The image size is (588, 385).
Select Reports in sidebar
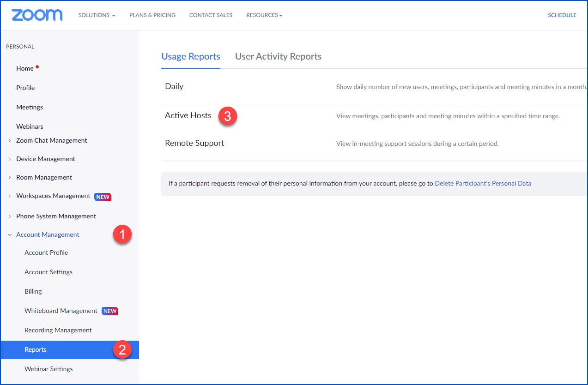[70, 349]
